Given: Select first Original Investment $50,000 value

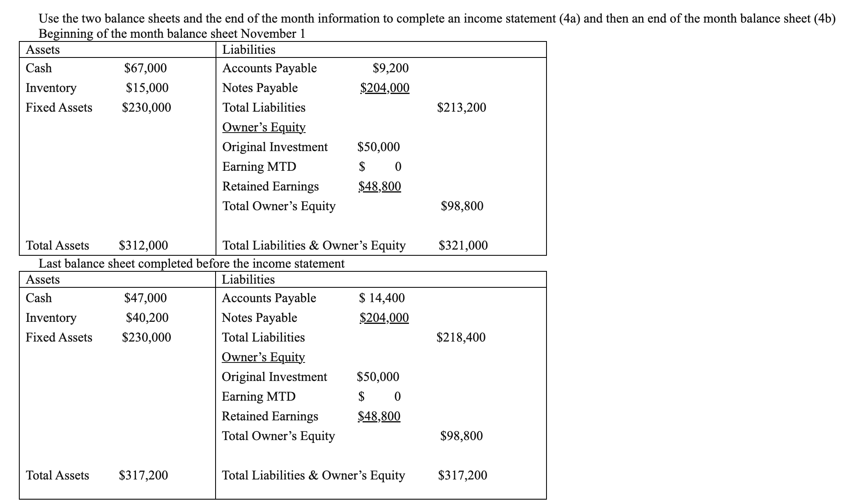Looking at the screenshot, I should coord(379,147).
